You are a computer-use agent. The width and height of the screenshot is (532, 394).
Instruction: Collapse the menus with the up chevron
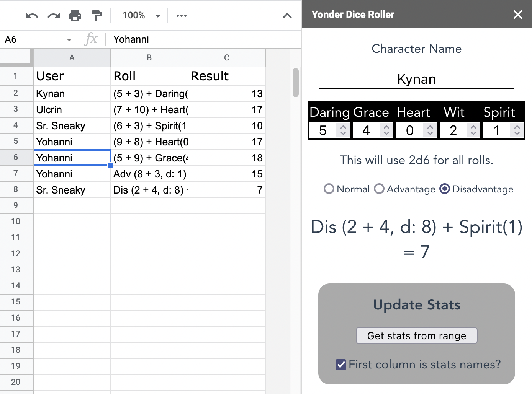pyautogui.click(x=287, y=16)
